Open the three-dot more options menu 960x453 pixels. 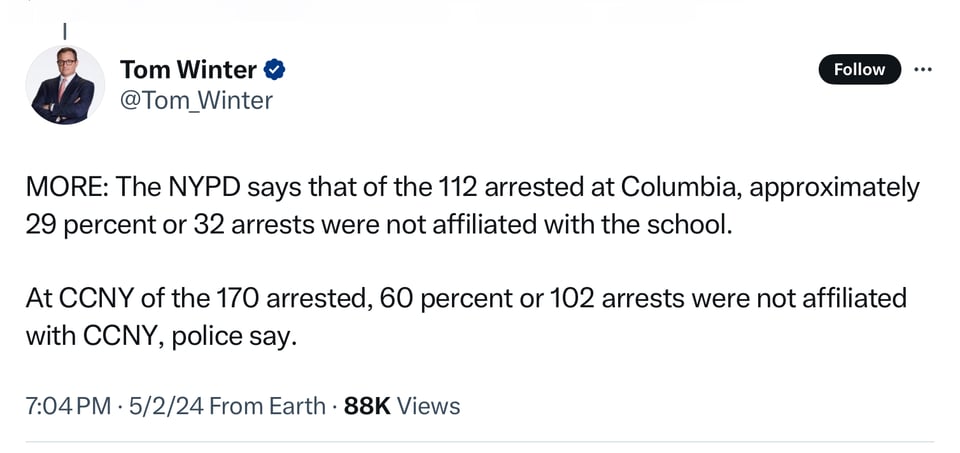coord(923,69)
